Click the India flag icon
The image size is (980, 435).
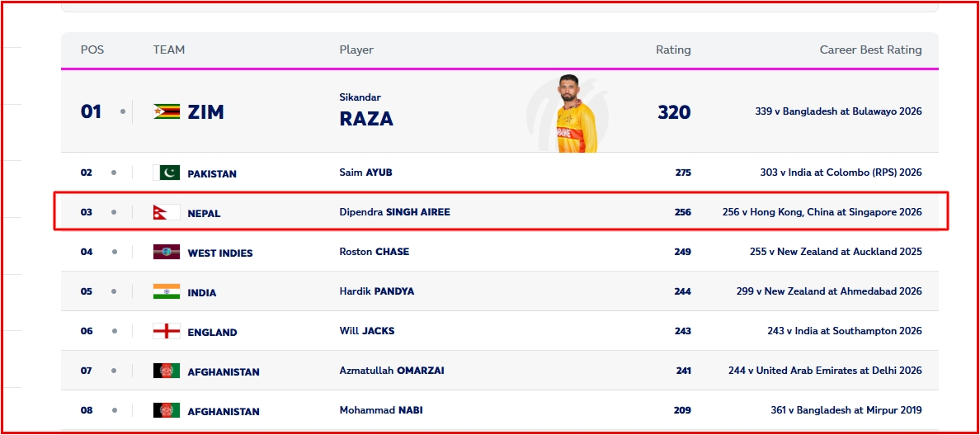[x=167, y=292]
